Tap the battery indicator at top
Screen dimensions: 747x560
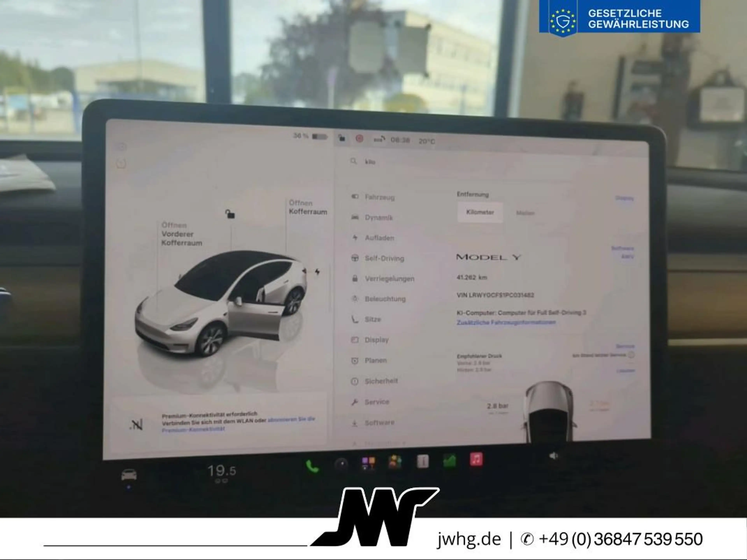tap(310, 136)
